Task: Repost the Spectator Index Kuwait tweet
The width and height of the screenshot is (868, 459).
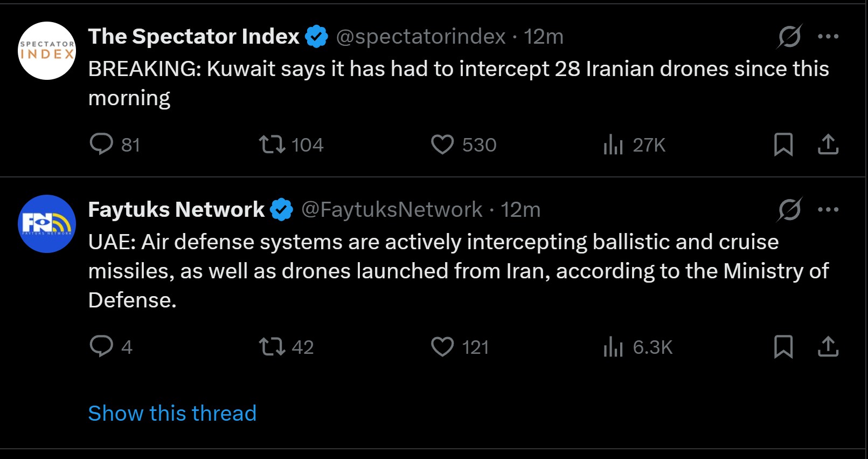Action: click(272, 145)
